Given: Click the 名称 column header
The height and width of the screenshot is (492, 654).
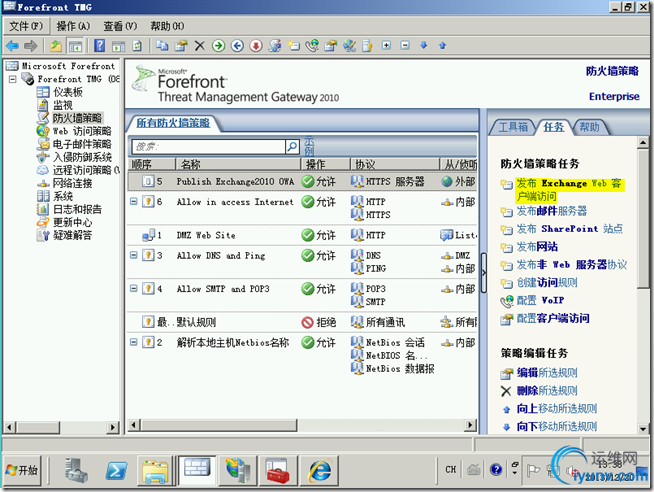Looking at the screenshot, I should coord(238,164).
